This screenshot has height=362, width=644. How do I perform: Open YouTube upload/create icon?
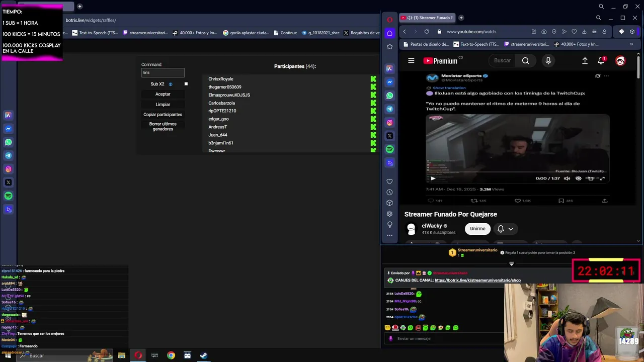585,61
